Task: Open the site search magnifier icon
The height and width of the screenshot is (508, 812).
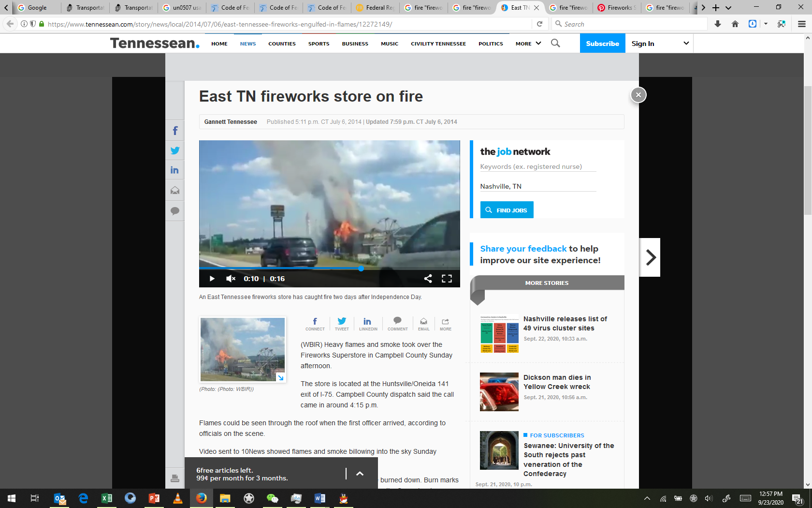Action: tap(555, 44)
